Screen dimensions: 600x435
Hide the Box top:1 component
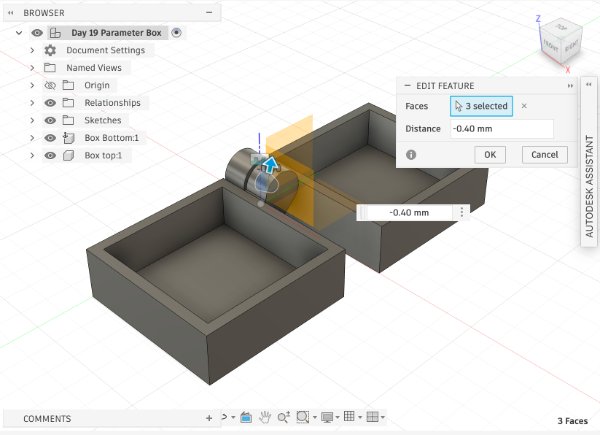click(50, 155)
